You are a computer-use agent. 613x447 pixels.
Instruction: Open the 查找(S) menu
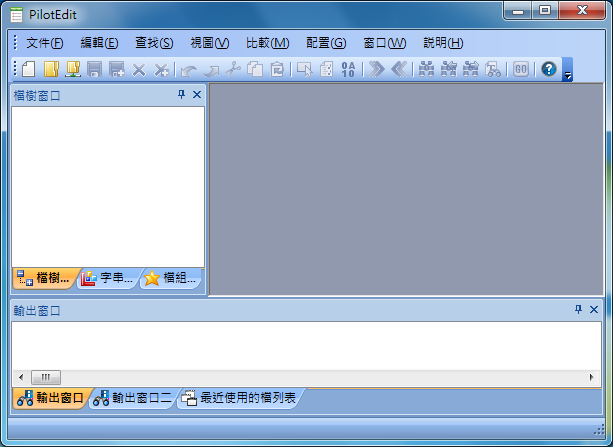coord(154,43)
